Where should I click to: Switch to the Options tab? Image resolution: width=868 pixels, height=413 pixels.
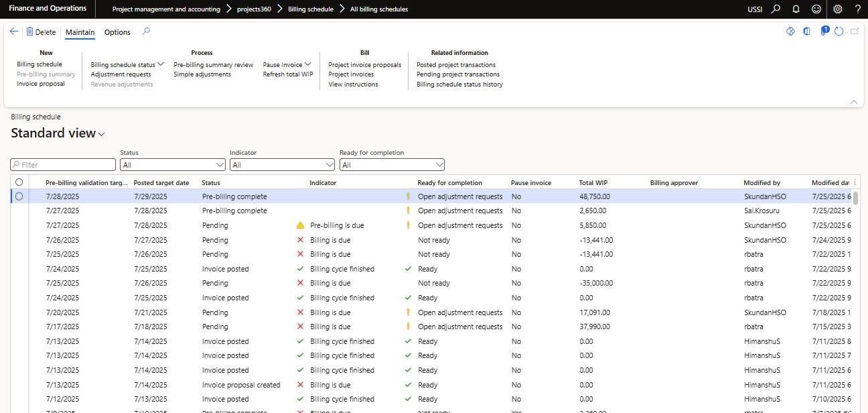click(x=117, y=32)
